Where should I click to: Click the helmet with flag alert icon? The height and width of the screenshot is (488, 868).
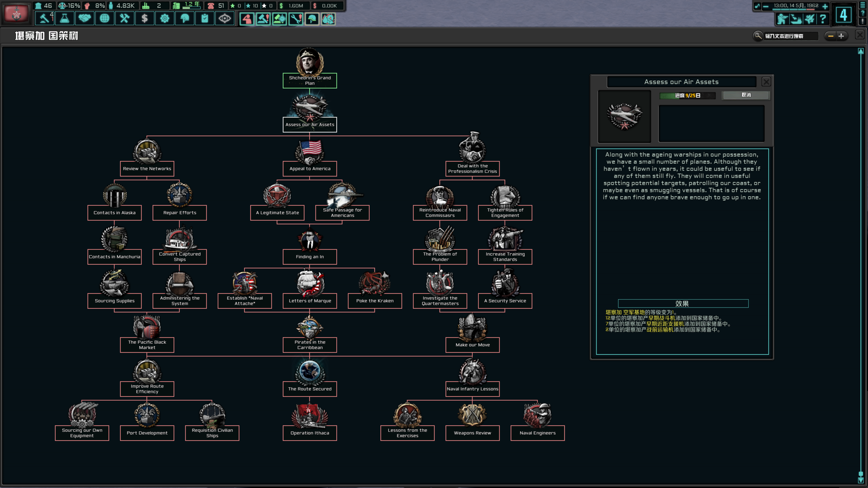coord(312,19)
